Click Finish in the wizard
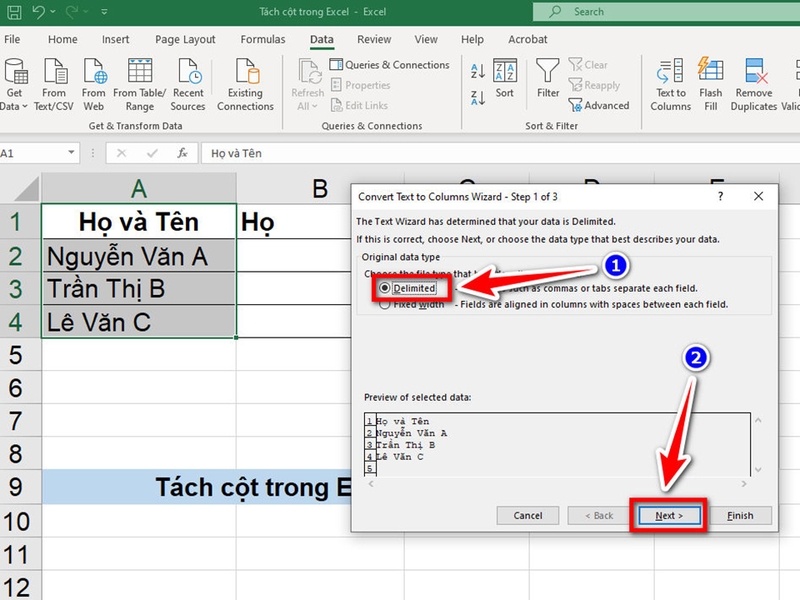Image resolution: width=800 pixels, height=600 pixels. click(740, 516)
